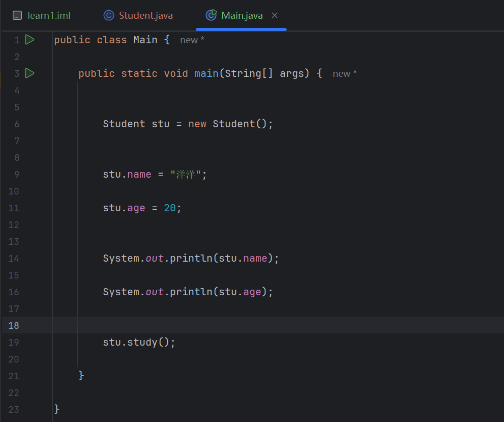Click the number 20 literal

(x=170, y=208)
